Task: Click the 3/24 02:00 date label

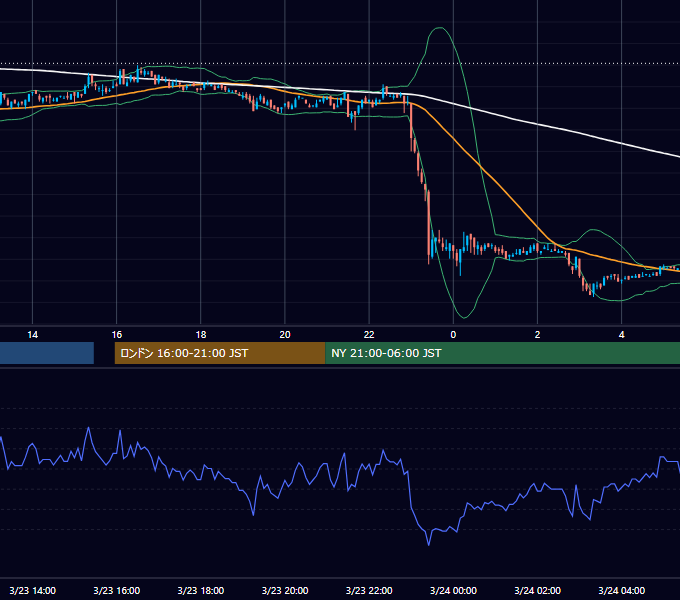Action: coord(537,590)
